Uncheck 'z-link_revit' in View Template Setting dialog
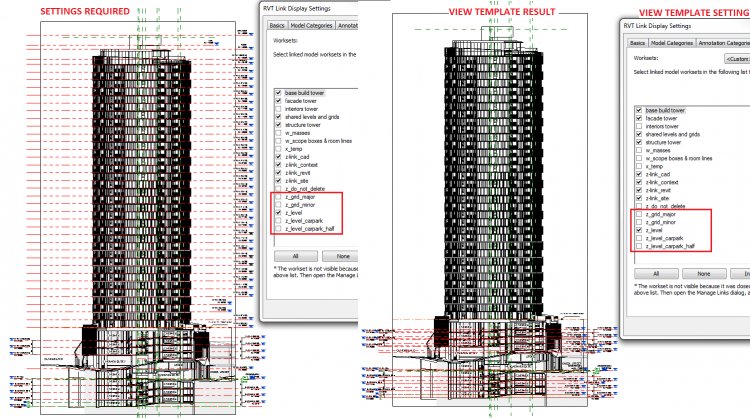 tap(639, 190)
